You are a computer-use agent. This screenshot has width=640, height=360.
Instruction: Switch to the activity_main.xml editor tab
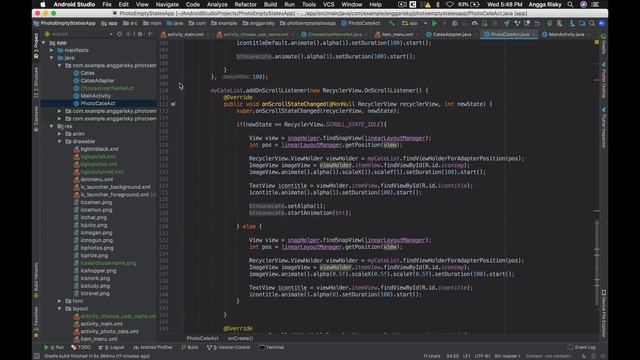pyautogui.click(x=185, y=35)
